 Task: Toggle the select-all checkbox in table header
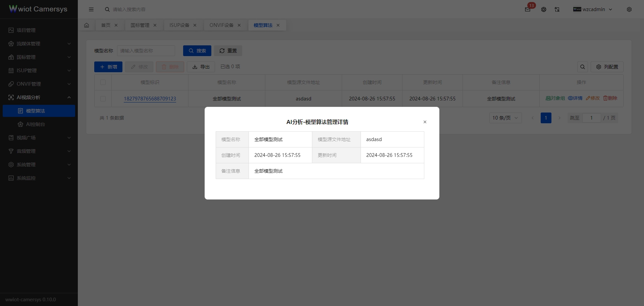point(103,82)
